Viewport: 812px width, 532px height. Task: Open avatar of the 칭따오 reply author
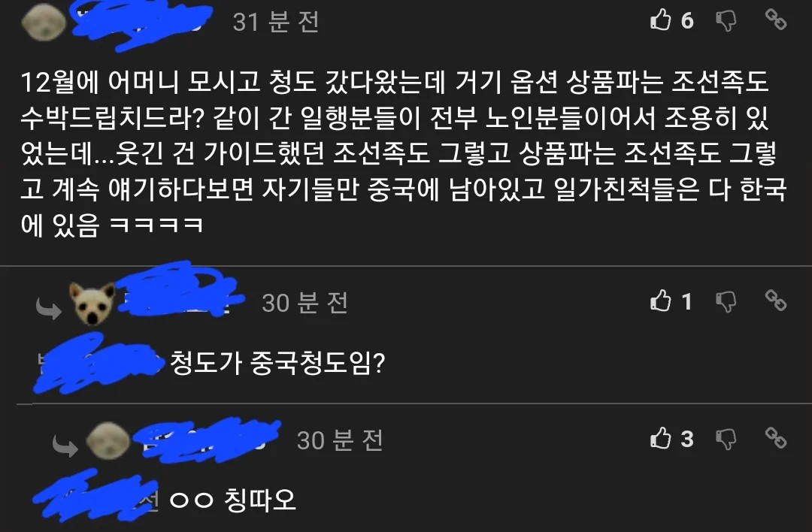point(108,440)
